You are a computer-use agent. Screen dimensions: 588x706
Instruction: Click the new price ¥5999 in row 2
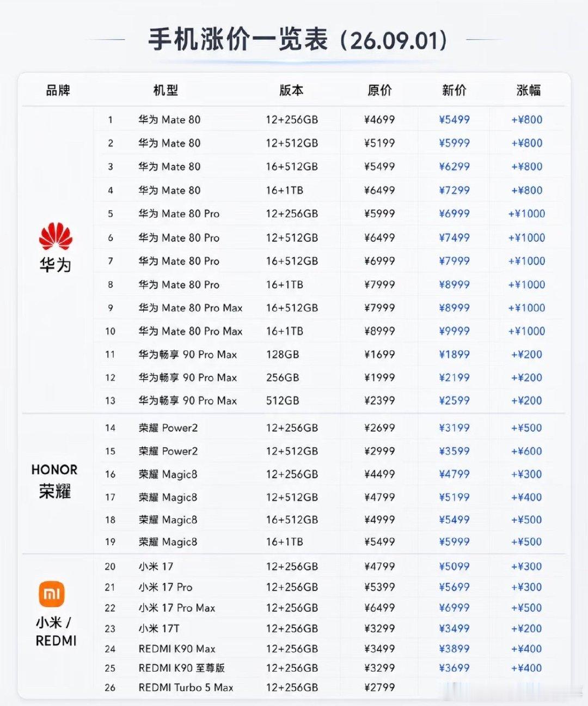[x=454, y=143]
